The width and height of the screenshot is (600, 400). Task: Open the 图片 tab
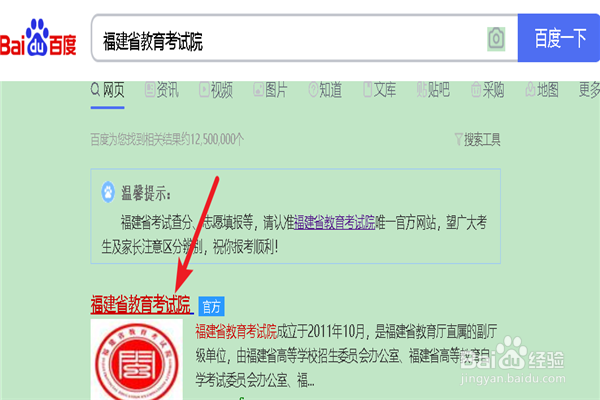coord(270,90)
